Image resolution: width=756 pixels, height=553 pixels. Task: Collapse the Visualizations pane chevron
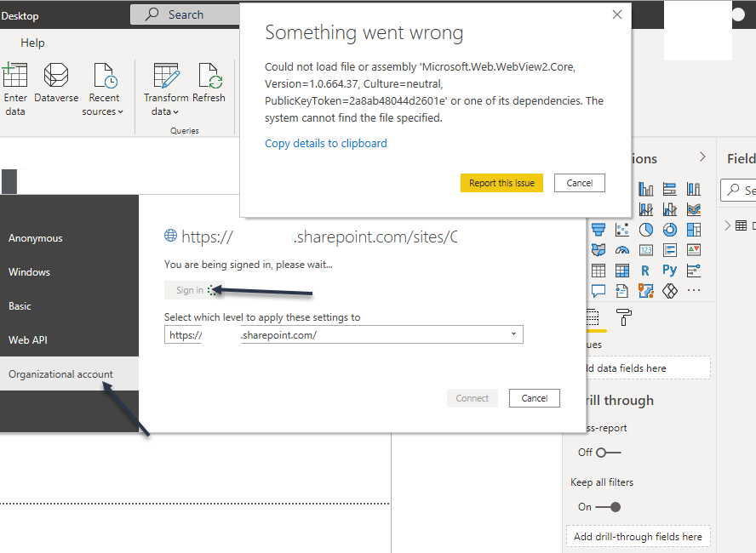[x=702, y=157]
